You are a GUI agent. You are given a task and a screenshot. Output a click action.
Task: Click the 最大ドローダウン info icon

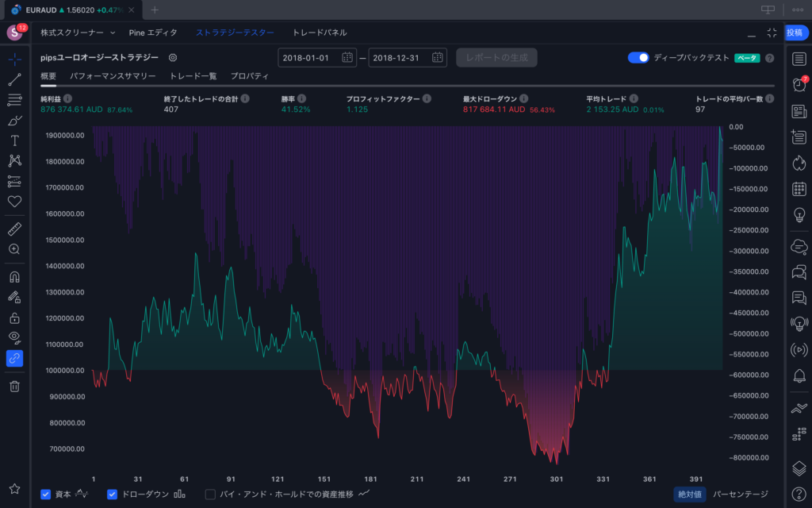[x=524, y=98]
